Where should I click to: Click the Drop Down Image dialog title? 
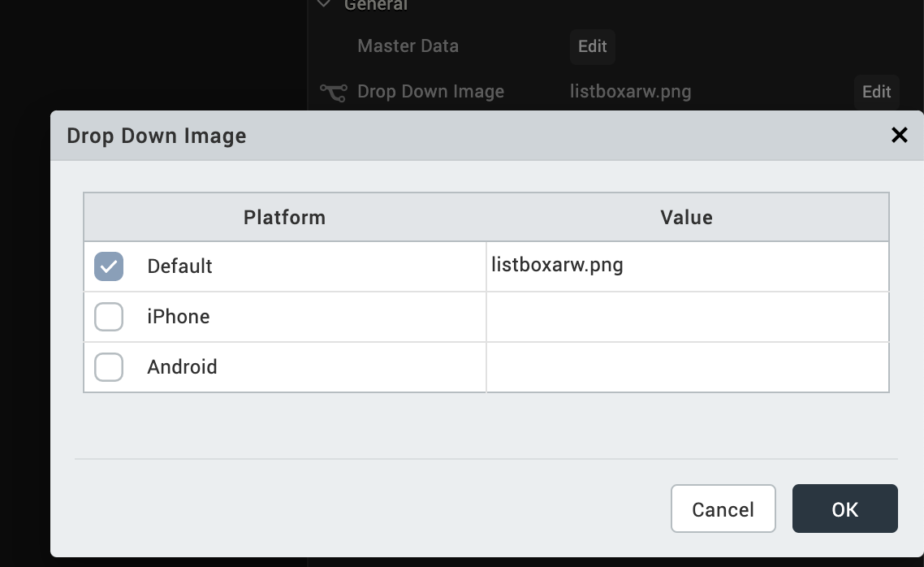[x=157, y=136]
